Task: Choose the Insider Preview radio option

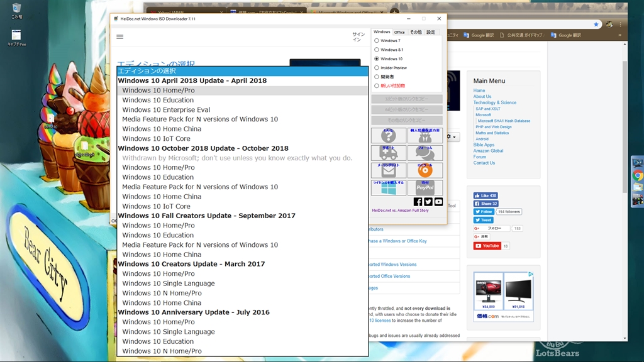Action: click(377, 68)
